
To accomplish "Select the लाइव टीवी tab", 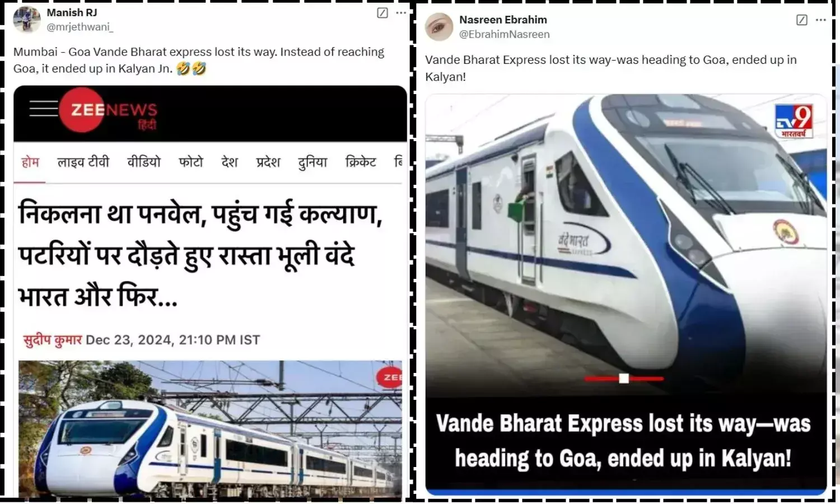I will point(83,162).
